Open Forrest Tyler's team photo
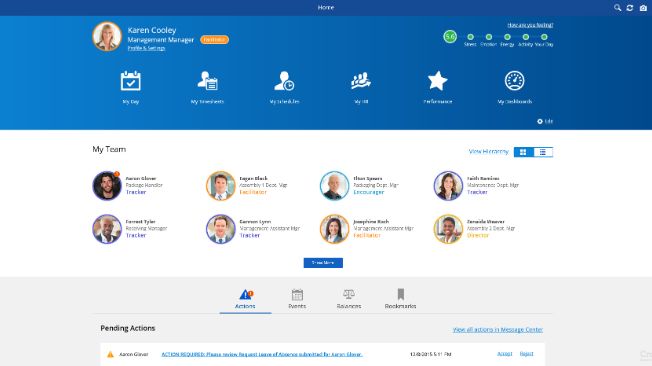The image size is (652, 366). [x=107, y=229]
